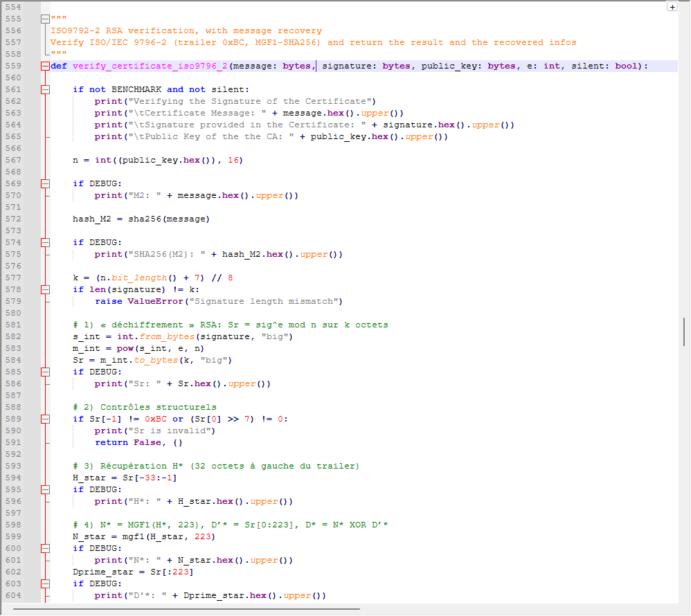Click 'H_star = Sr[-33:-1]' on line 594

pyautogui.click(x=125, y=478)
